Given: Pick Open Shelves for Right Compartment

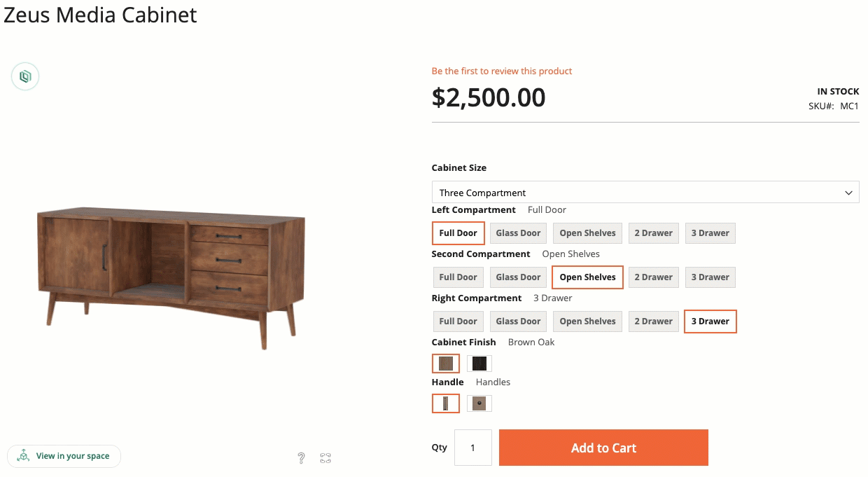Looking at the screenshot, I should (587, 322).
